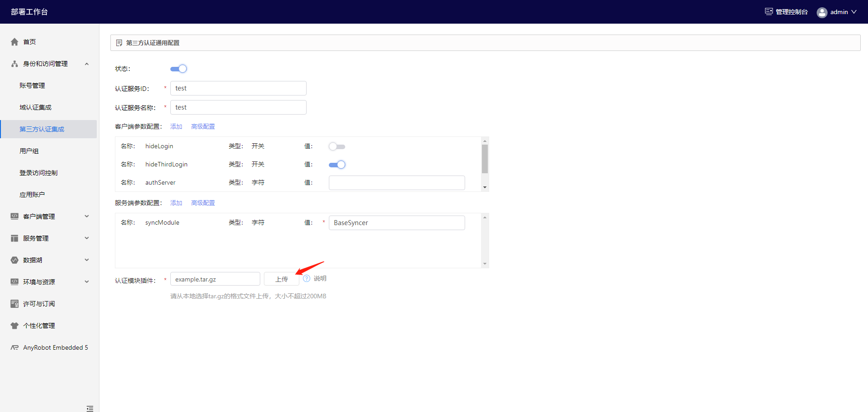868x412 pixels.
Task: Click the admin user avatar icon
Action: (x=822, y=12)
